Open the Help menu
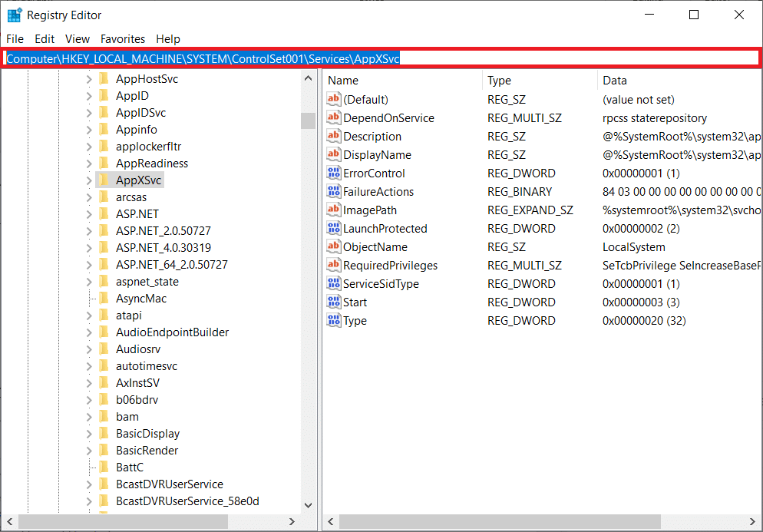Screen dimensions: 763x532 click(168, 39)
